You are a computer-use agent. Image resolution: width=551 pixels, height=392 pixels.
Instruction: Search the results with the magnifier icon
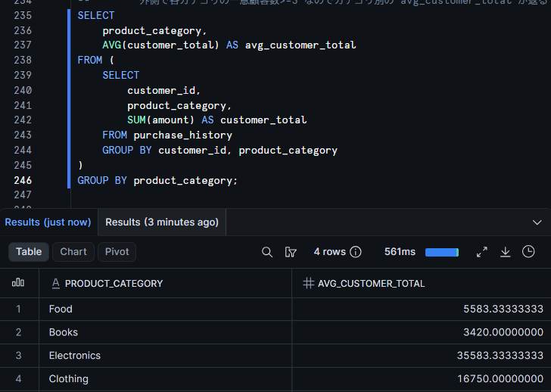pyautogui.click(x=267, y=252)
